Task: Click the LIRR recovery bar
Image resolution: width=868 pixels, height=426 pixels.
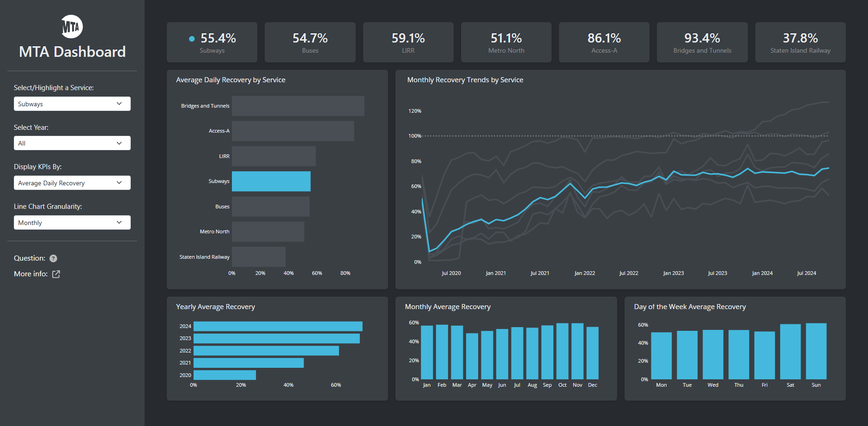Action: (274, 156)
